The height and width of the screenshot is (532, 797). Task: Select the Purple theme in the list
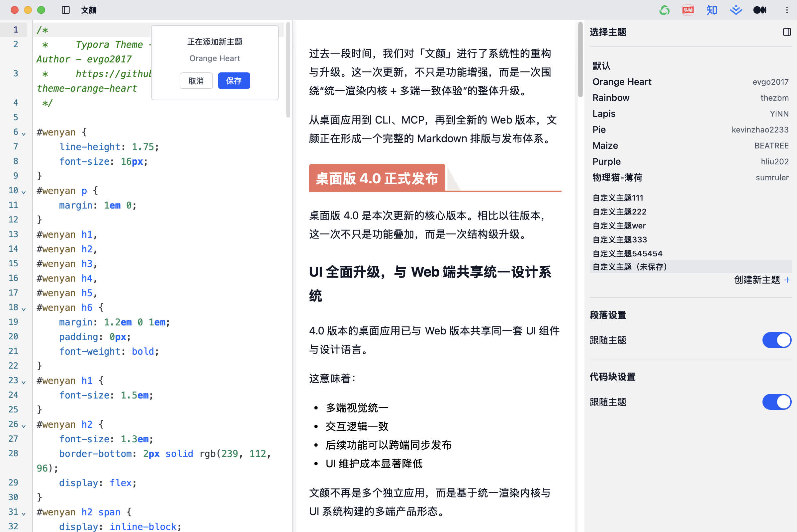tap(606, 161)
